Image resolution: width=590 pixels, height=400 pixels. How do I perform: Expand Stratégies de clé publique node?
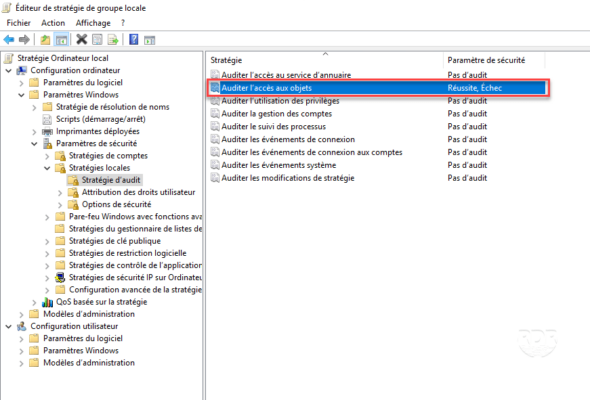point(47,241)
